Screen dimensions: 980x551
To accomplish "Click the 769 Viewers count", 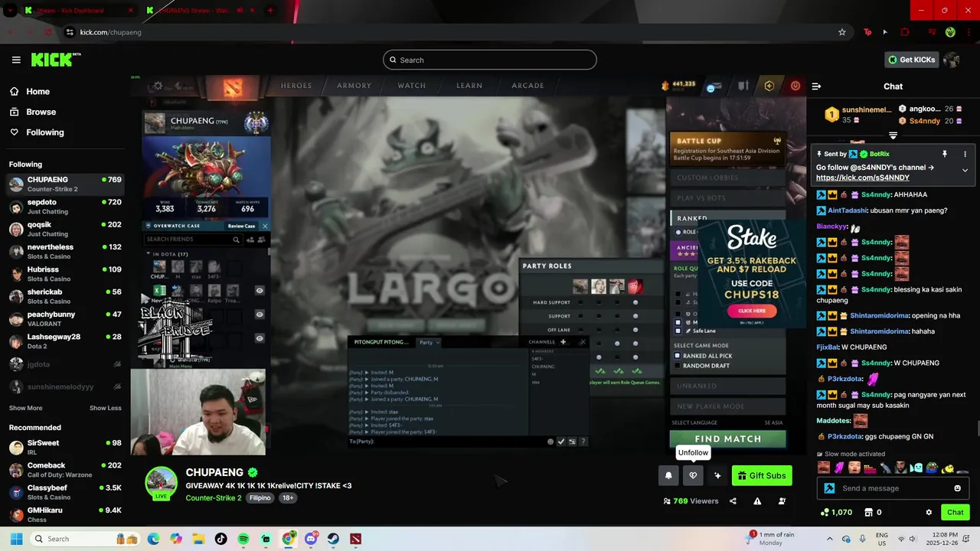I will coord(691,501).
